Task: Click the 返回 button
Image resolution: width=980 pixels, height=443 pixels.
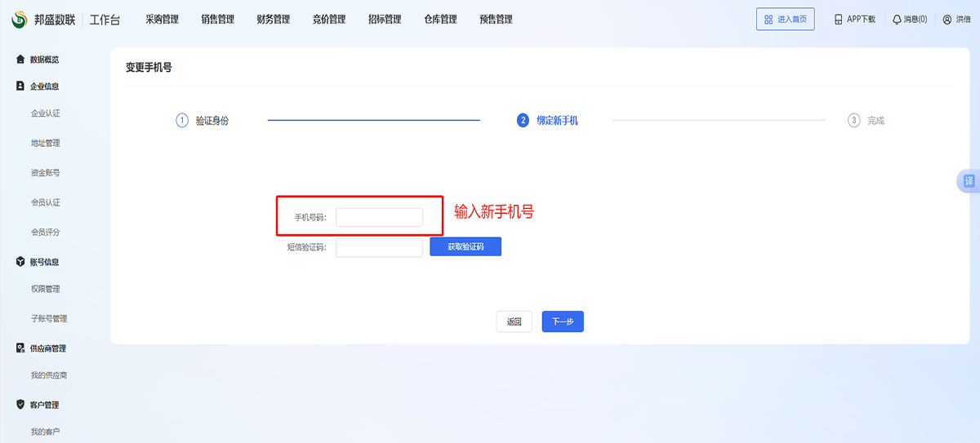Action: click(x=514, y=321)
